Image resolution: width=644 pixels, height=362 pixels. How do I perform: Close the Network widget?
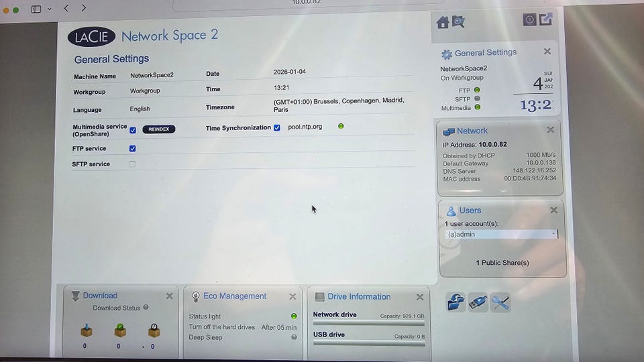[550, 129]
